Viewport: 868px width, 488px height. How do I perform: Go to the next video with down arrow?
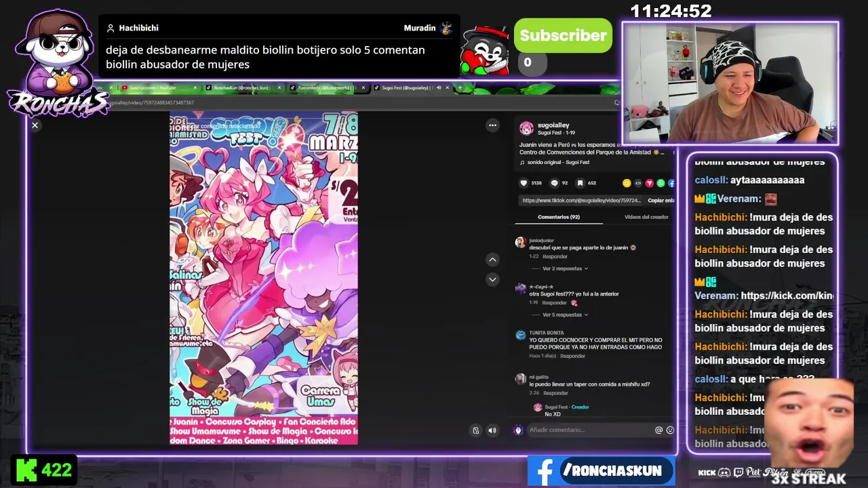492,279
